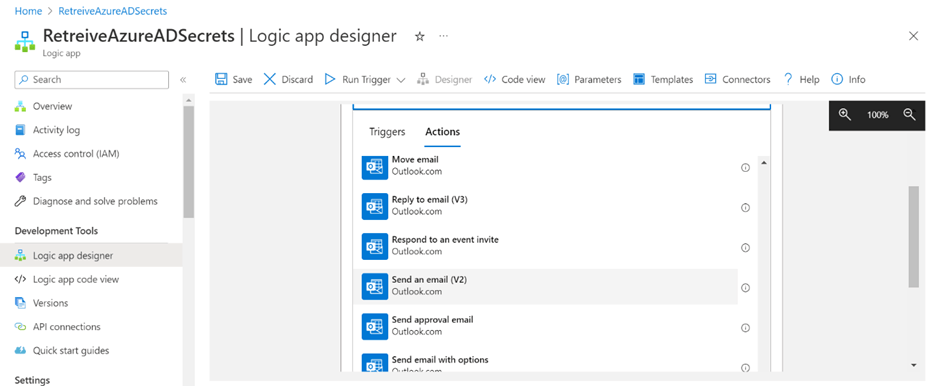940x386 pixels.
Task: Show info for Send approval email
Action: click(746, 328)
